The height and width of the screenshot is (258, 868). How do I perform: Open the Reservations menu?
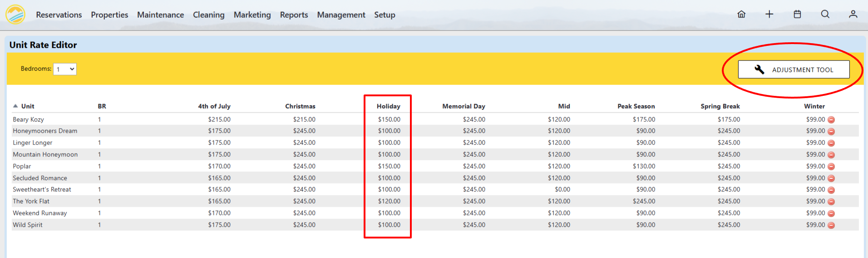tap(59, 15)
